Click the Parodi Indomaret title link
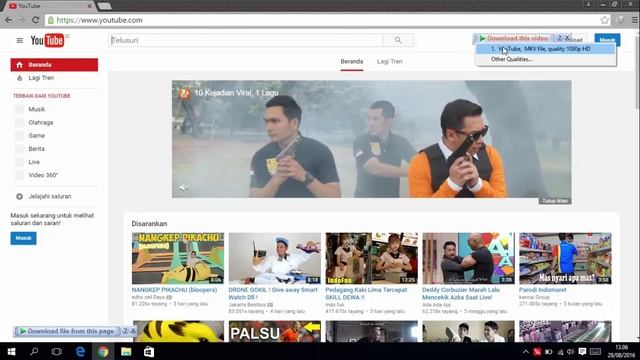The image size is (640, 360). [x=542, y=290]
